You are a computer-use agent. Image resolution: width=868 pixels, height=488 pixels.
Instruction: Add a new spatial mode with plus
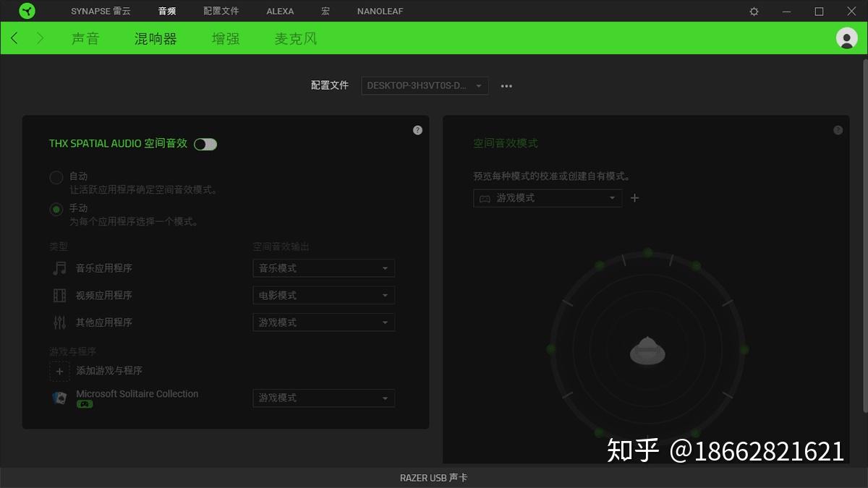[x=634, y=197]
